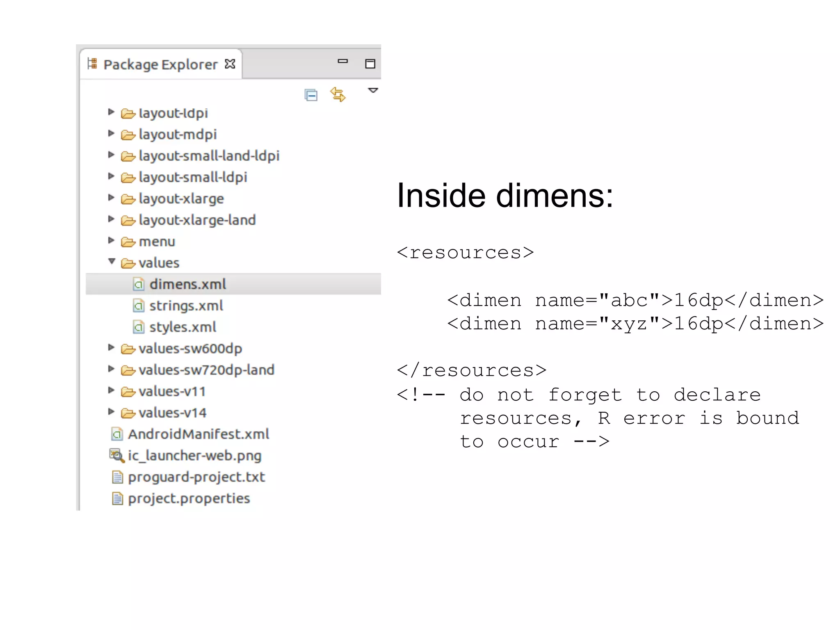Expand the values-sw720dp-land folder
Image resolution: width=840 pixels, height=630 pixels.
(111, 369)
